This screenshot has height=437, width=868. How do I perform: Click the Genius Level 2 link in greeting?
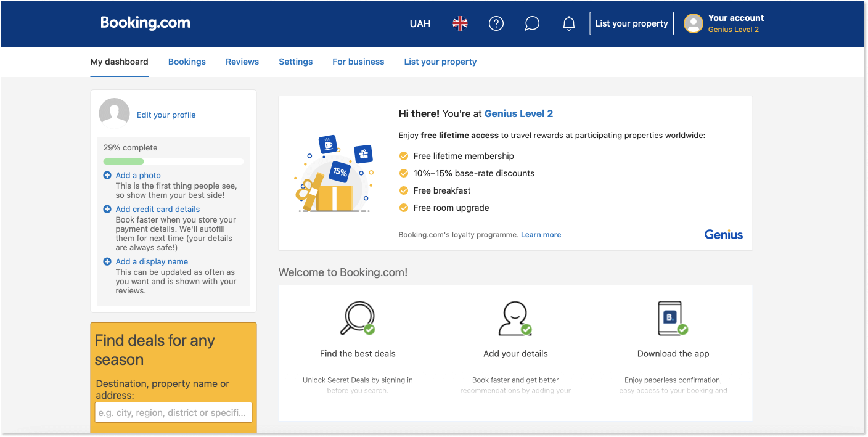pos(518,113)
